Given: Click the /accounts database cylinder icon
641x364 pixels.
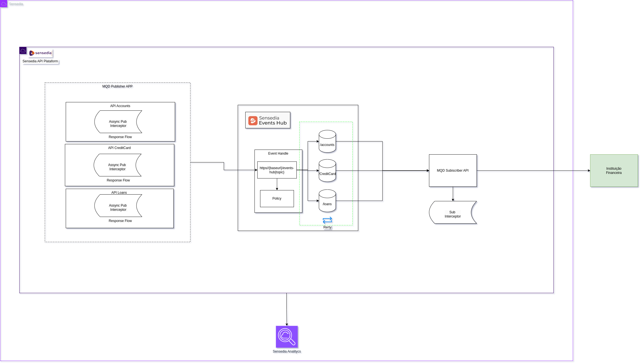Looking at the screenshot, I should [327, 141].
